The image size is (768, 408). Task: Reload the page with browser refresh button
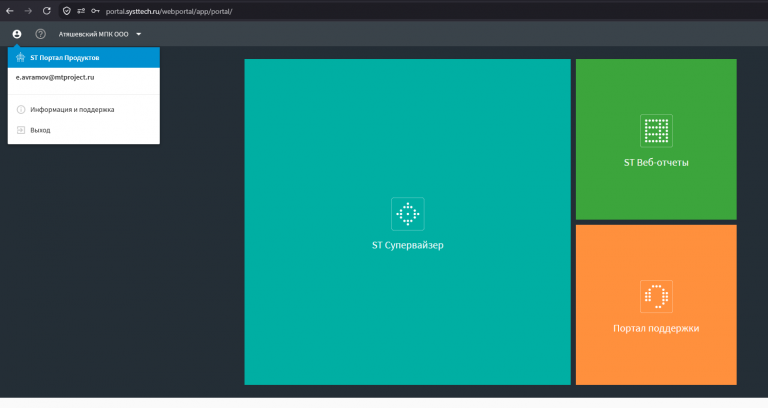pyautogui.click(x=47, y=11)
